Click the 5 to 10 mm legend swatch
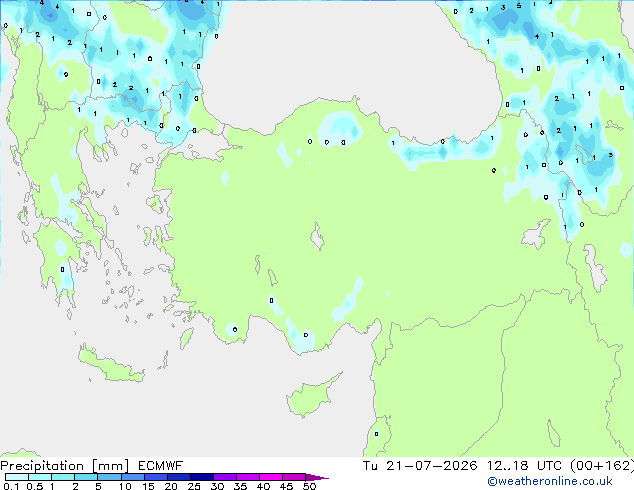The width and height of the screenshot is (634, 490). pos(109,477)
